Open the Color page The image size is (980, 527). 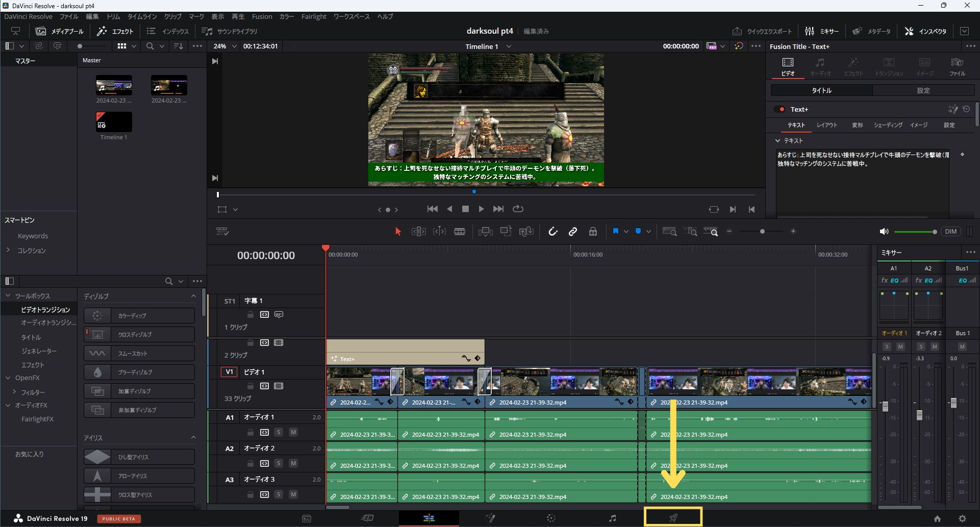coord(551,518)
